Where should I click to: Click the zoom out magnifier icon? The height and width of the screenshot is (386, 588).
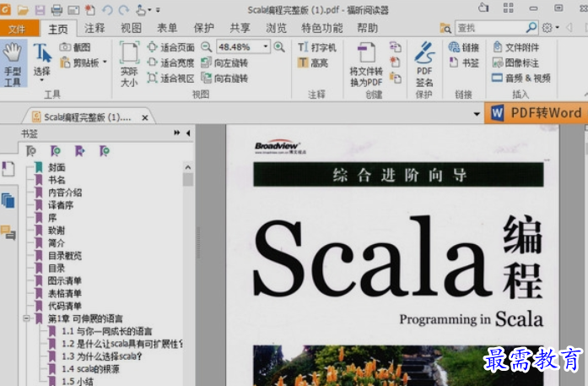click(206, 47)
